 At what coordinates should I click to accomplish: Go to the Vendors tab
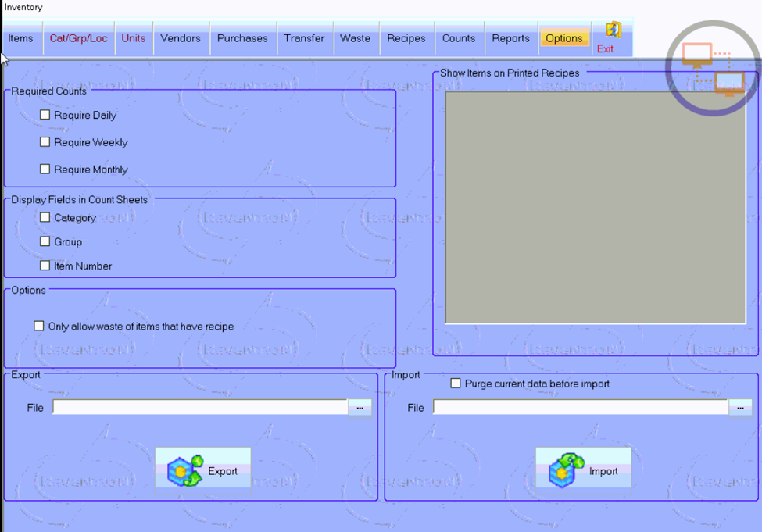point(181,38)
